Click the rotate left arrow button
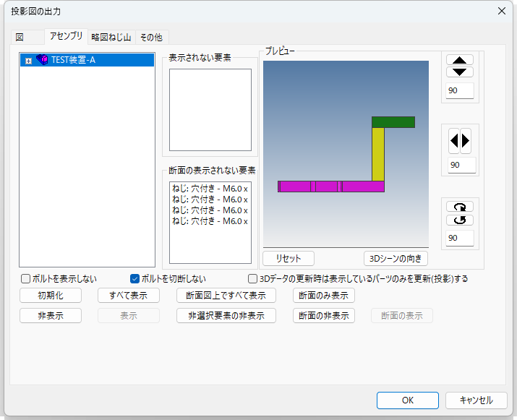Screen dimensions: 517x420 454,141
